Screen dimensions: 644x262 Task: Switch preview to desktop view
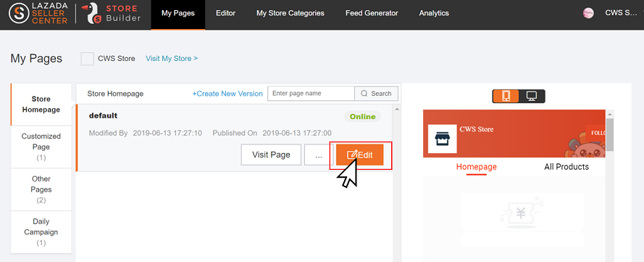[x=532, y=96]
